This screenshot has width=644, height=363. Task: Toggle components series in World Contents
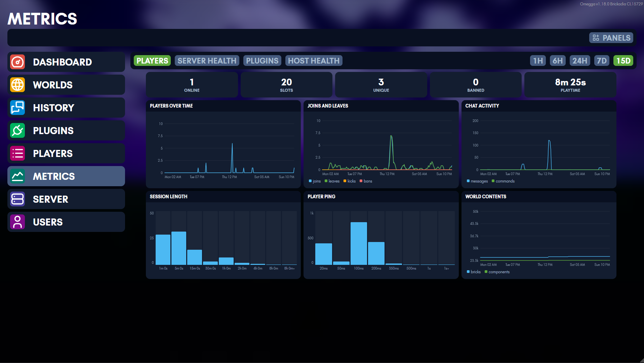(497, 272)
